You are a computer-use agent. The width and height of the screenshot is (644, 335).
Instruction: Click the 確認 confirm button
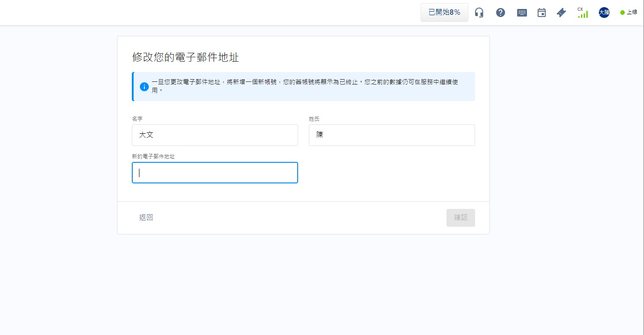click(461, 218)
